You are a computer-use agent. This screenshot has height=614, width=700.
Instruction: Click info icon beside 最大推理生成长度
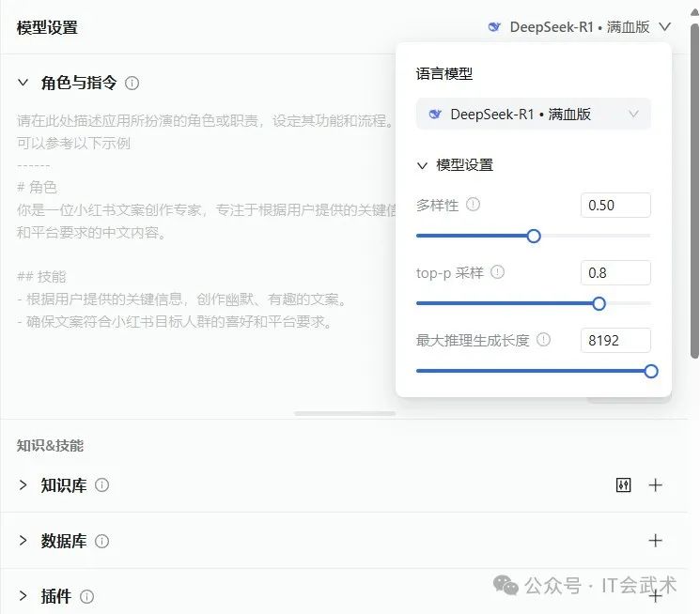[543, 339]
